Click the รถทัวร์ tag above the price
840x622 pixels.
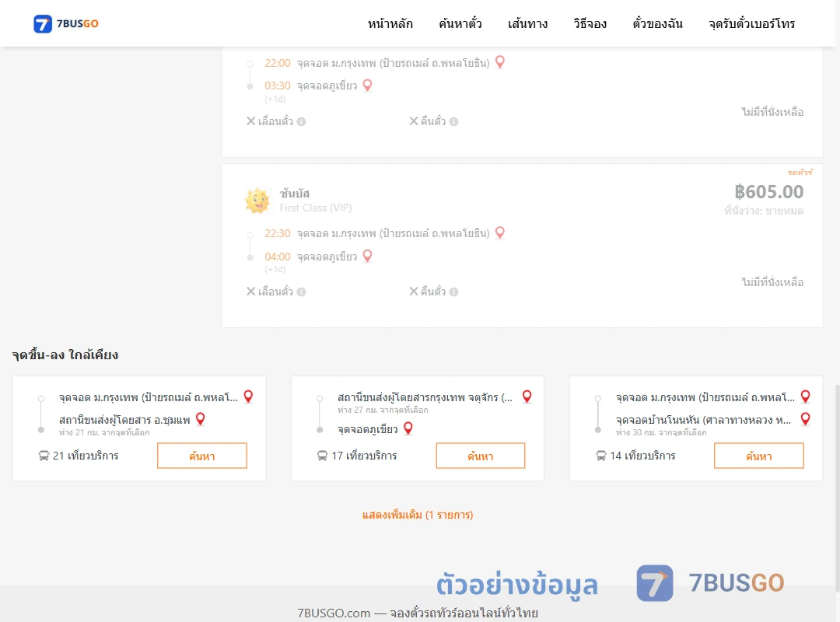[x=800, y=172]
